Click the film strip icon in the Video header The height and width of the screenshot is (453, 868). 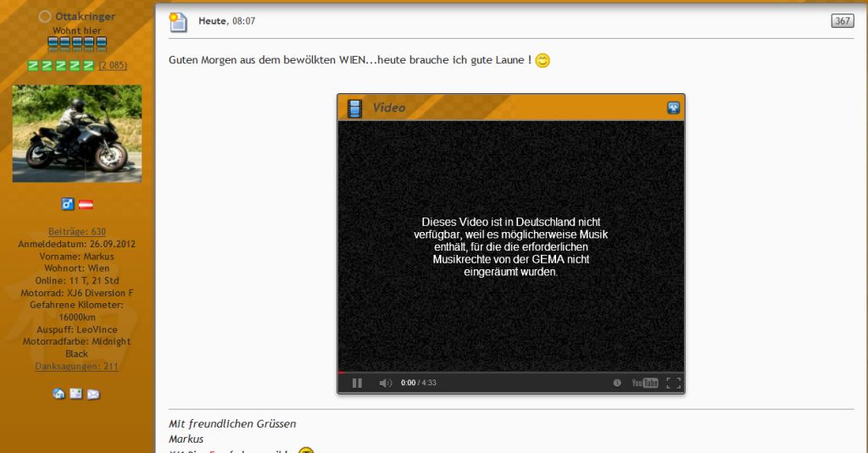354,108
